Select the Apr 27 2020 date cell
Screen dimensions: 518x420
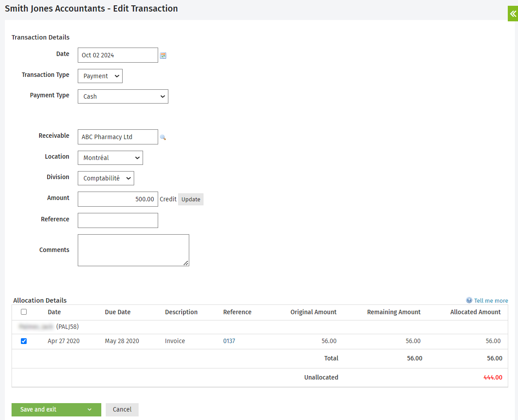tap(64, 341)
